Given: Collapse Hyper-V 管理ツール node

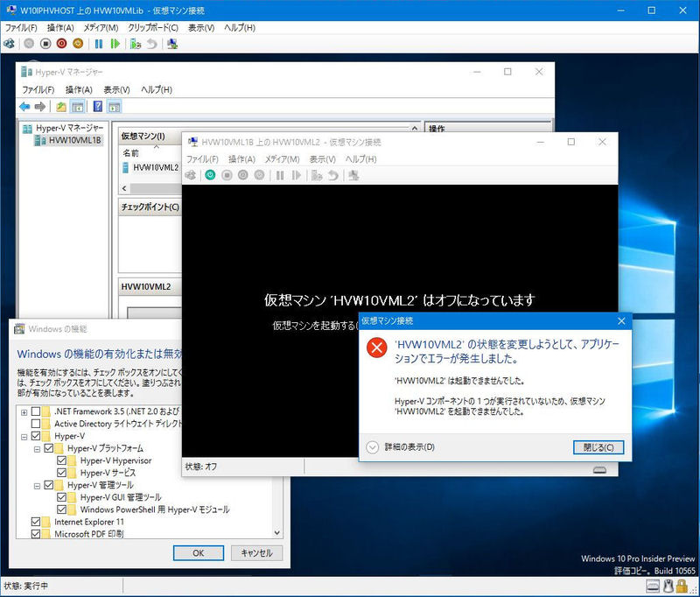Looking at the screenshot, I should pyautogui.click(x=37, y=485).
